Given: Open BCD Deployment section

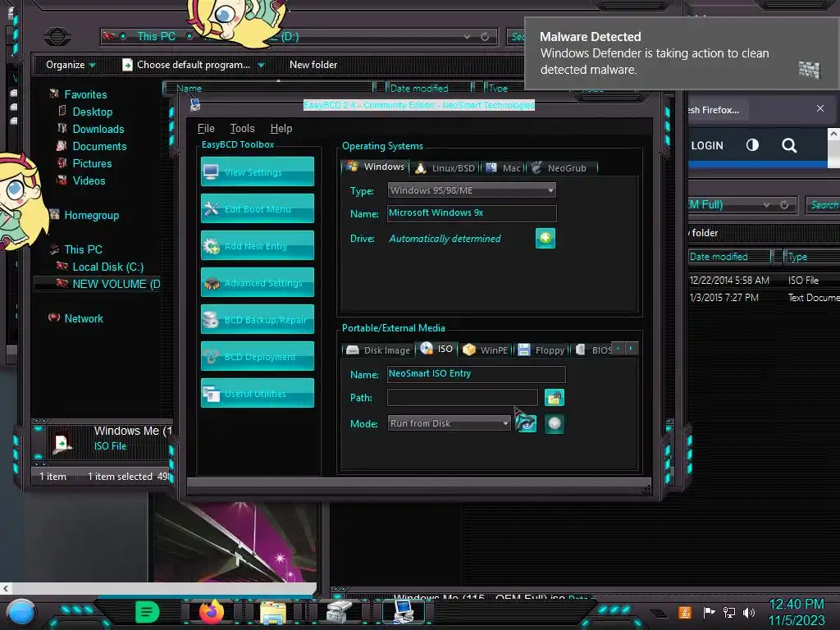Looking at the screenshot, I should click(x=257, y=357).
